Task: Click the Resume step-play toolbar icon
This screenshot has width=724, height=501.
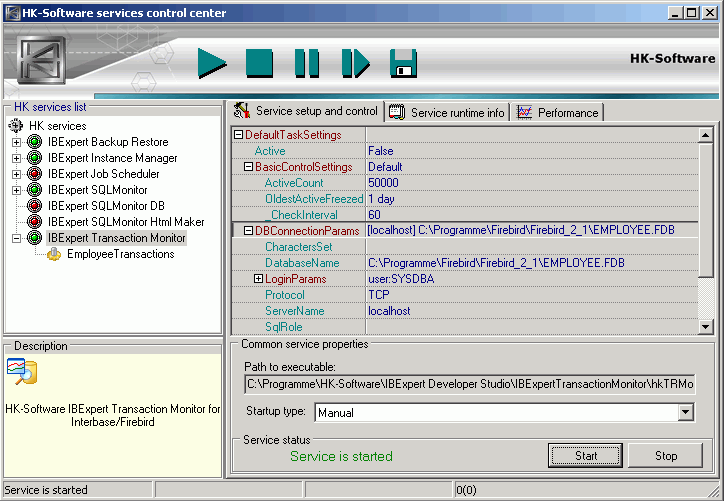Action: (356, 63)
